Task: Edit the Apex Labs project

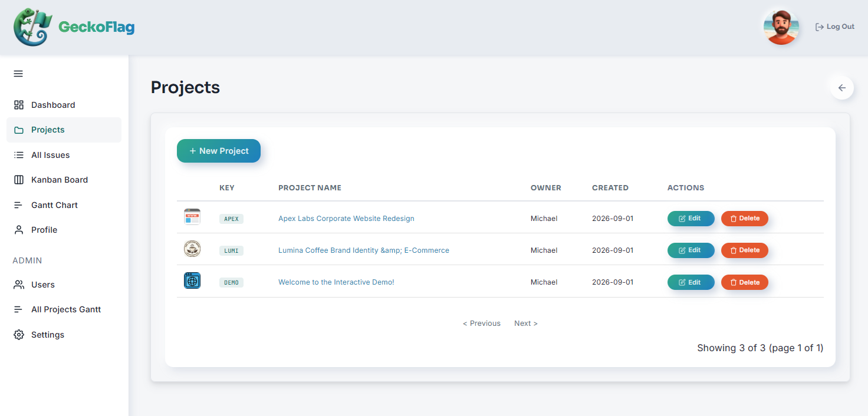Action: coord(691,219)
